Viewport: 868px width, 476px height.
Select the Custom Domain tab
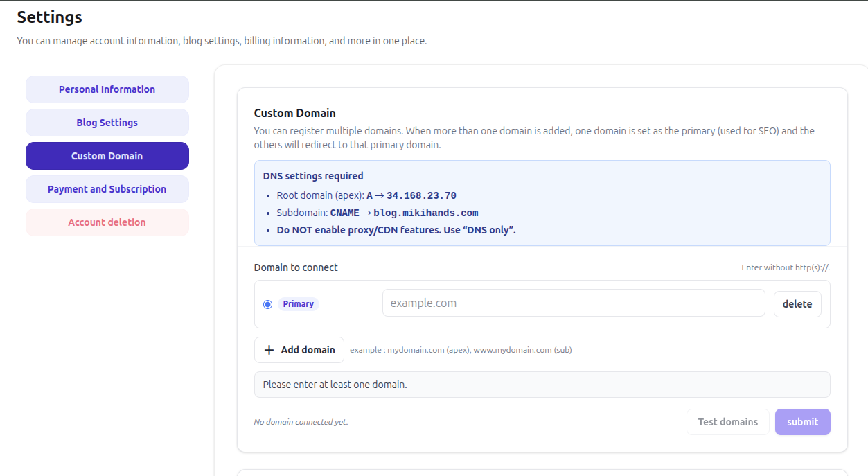coord(107,155)
